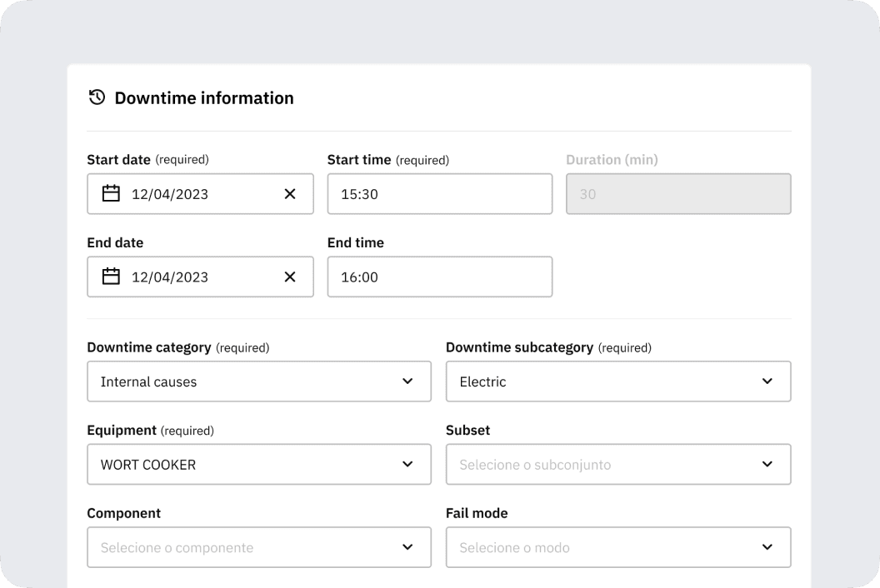The height and width of the screenshot is (588, 880).
Task: Click the history icon beside Downtime information
Action: pos(97,97)
